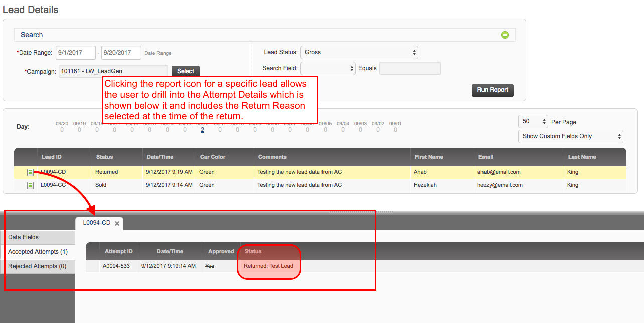Click the struck-through 'Yes' approved cell
The width and height of the screenshot is (644, 323).
coord(210,266)
